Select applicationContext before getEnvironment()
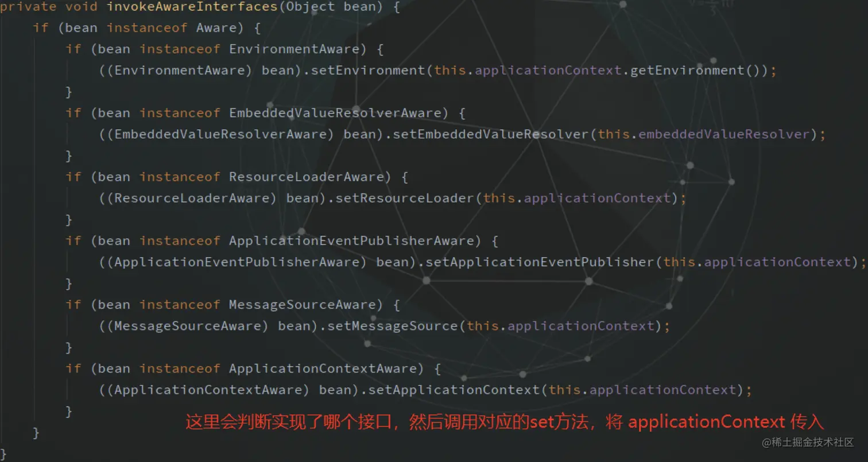868x462 pixels. 548,71
